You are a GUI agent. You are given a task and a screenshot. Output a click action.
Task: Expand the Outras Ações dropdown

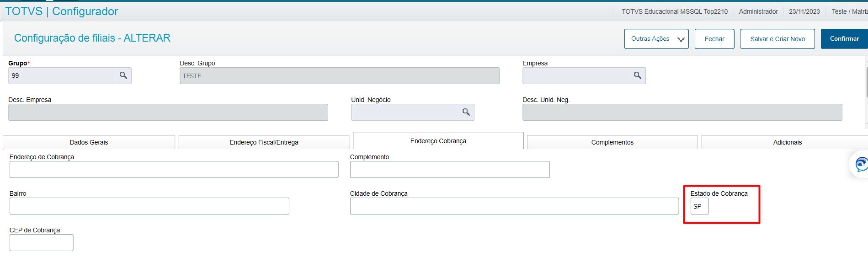pos(656,39)
